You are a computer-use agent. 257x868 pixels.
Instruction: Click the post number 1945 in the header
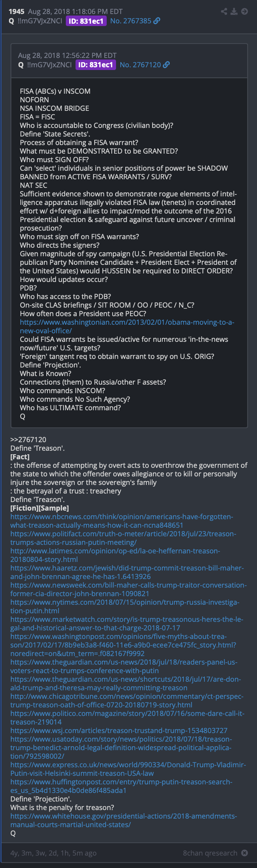16,12
